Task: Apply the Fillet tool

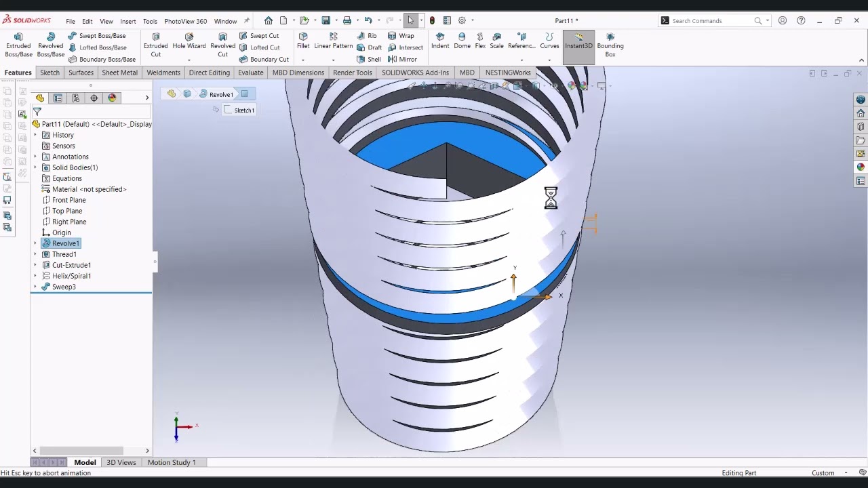Action: point(303,41)
